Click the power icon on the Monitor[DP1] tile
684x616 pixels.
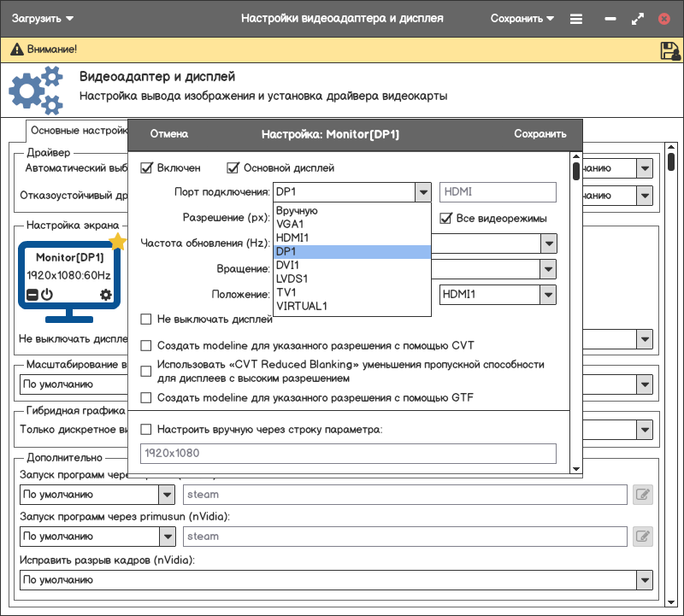click(47, 295)
